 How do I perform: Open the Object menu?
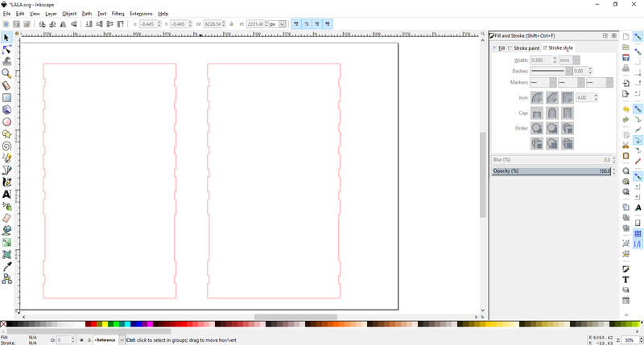69,14
